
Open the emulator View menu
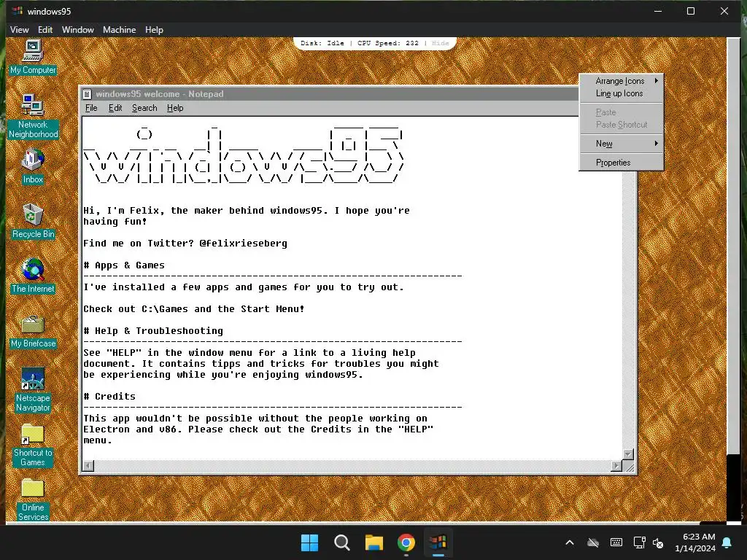point(20,29)
